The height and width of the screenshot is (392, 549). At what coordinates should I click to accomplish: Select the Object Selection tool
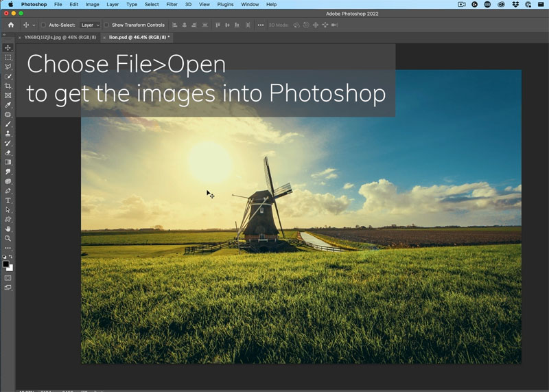pyautogui.click(x=8, y=76)
